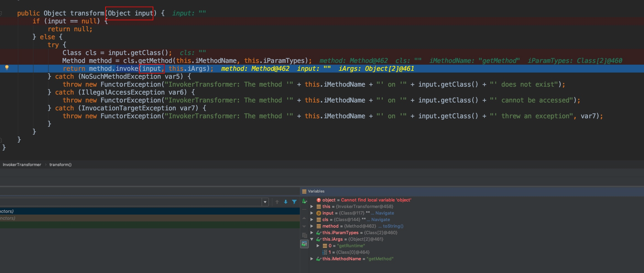Toggle the show watches in variables button
This screenshot has height=273, width=644.
[304, 244]
